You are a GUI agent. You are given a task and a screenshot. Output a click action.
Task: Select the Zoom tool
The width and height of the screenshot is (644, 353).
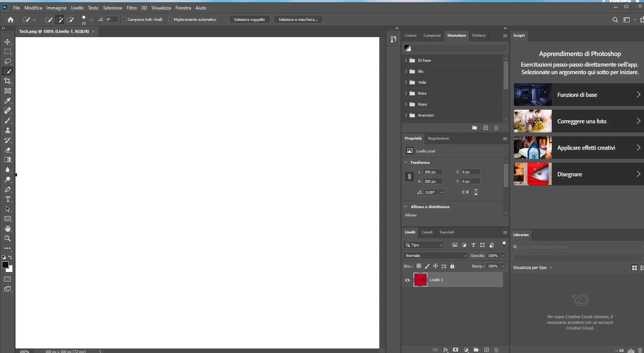coord(8,238)
